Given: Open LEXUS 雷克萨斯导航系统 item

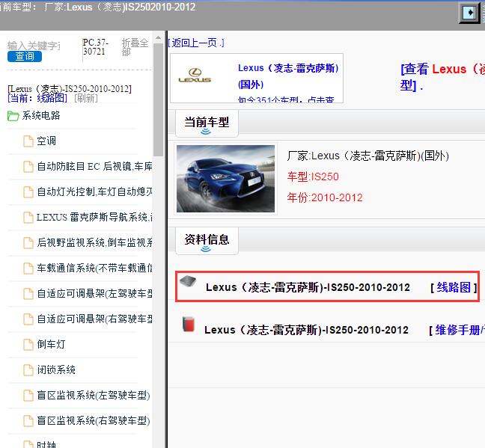Looking at the screenshot, I should coord(94,218).
